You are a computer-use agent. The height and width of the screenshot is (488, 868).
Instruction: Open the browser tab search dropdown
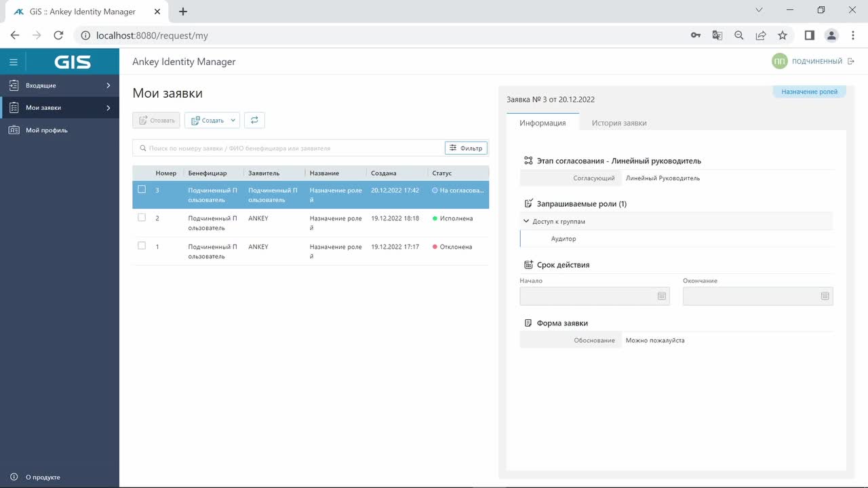(x=759, y=10)
